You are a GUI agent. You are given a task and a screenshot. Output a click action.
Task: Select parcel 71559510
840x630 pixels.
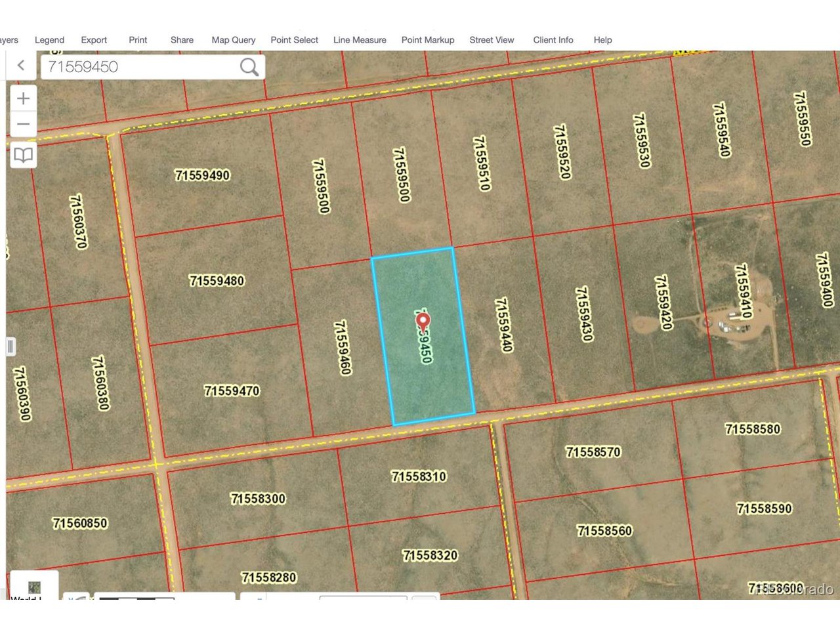point(482,163)
